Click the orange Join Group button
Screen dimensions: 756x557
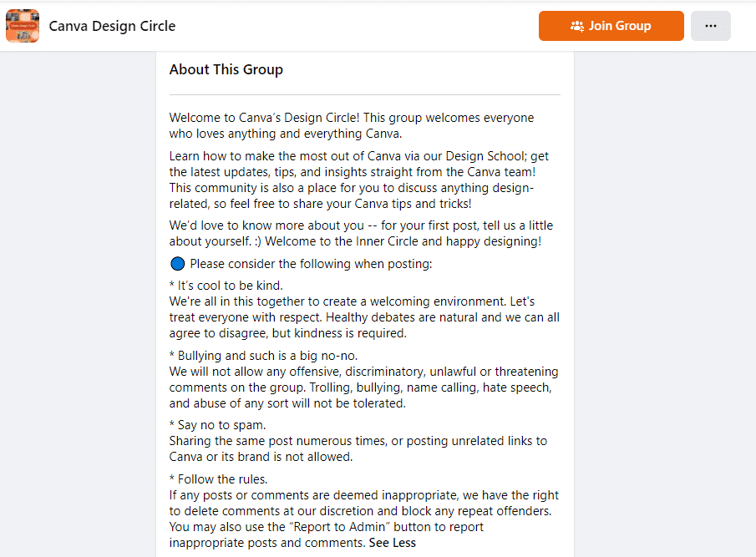pyautogui.click(x=611, y=26)
